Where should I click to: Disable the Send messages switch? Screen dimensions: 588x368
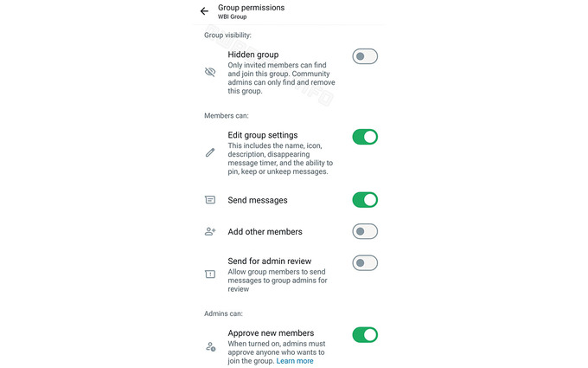point(365,200)
